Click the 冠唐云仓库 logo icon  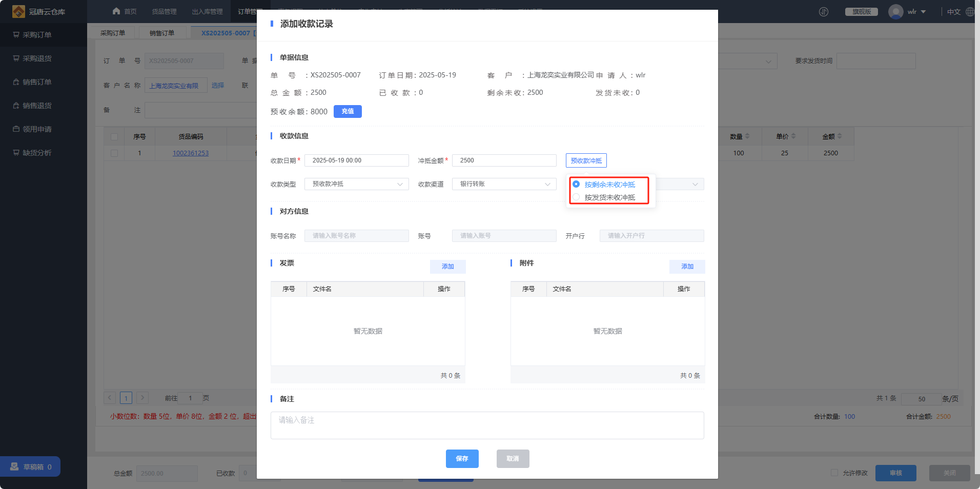point(18,11)
